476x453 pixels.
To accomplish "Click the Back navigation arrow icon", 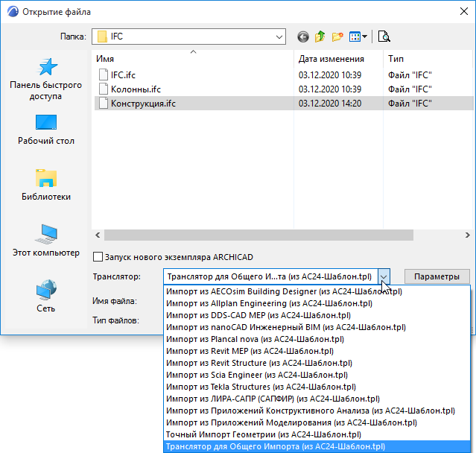I will [x=303, y=37].
